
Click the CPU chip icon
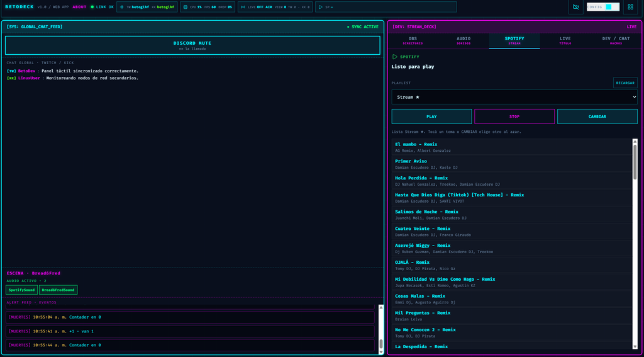[x=186, y=7]
